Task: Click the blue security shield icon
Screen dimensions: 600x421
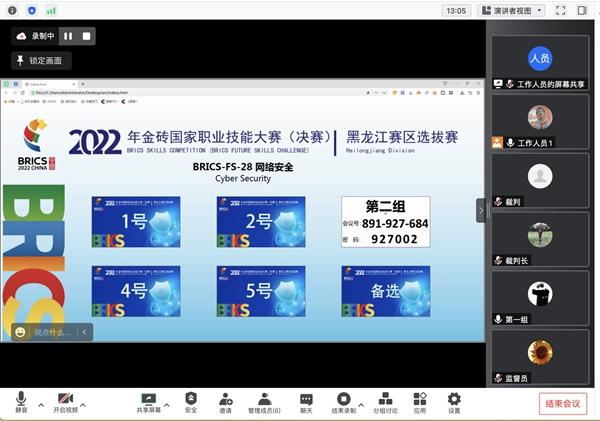Action: click(32, 10)
